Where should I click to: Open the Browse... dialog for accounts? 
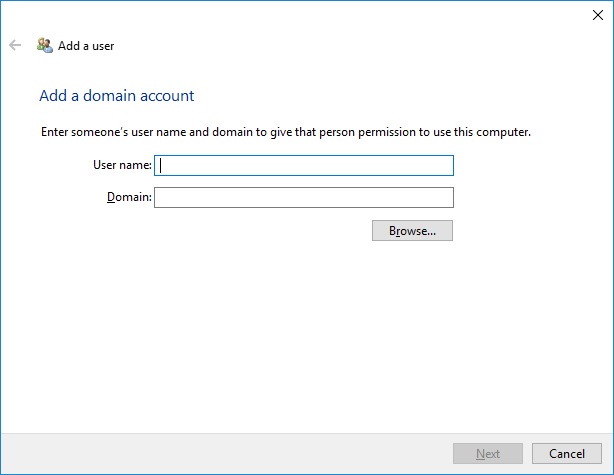tap(412, 231)
